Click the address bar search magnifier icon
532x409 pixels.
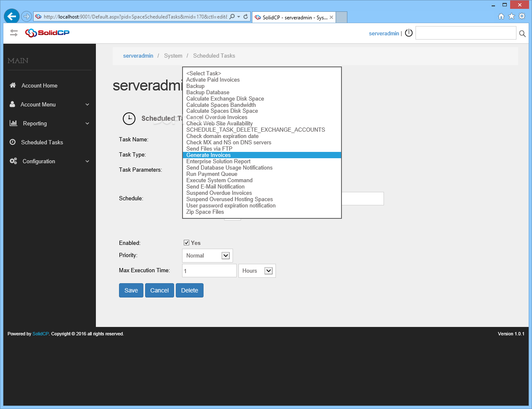coord(232,17)
